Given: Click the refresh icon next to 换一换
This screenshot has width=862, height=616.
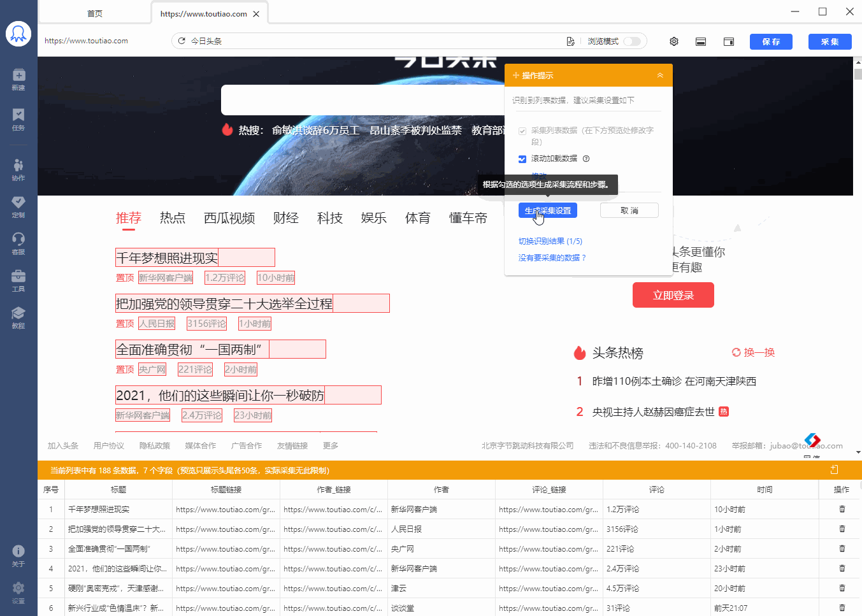Looking at the screenshot, I should pyautogui.click(x=736, y=352).
